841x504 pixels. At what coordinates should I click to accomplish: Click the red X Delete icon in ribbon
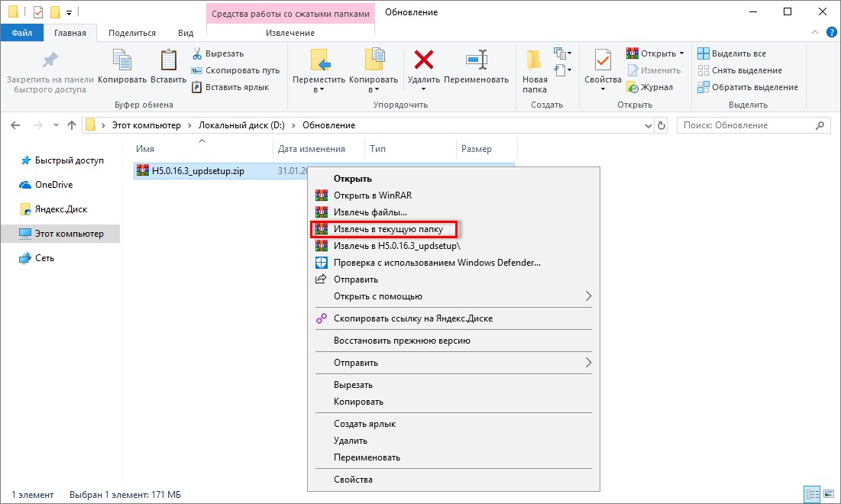pos(423,60)
